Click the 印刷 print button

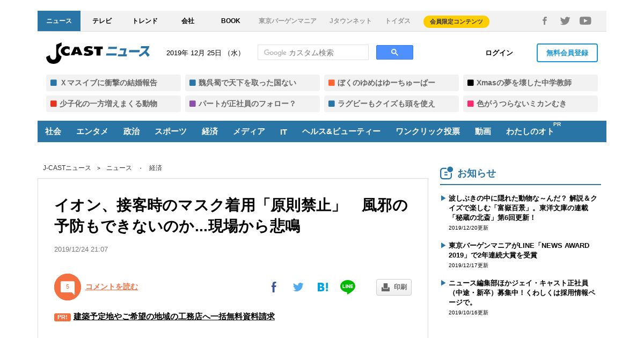click(394, 287)
